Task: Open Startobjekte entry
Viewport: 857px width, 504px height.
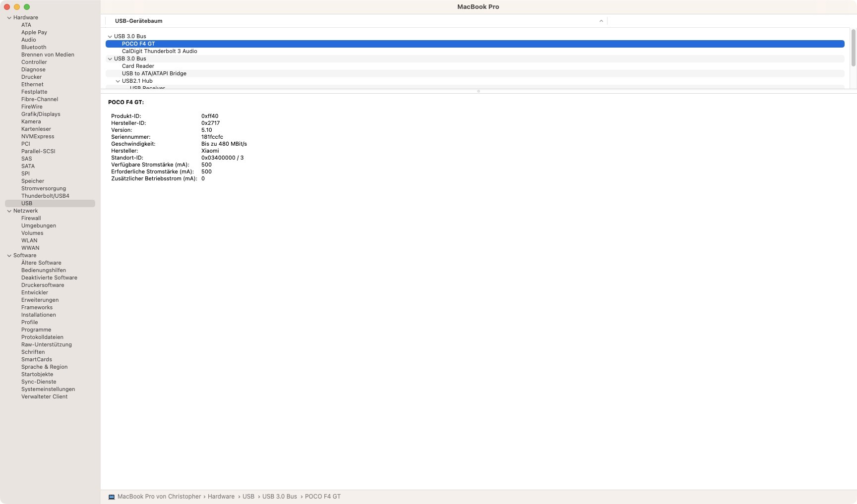Action: coord(37,374)
